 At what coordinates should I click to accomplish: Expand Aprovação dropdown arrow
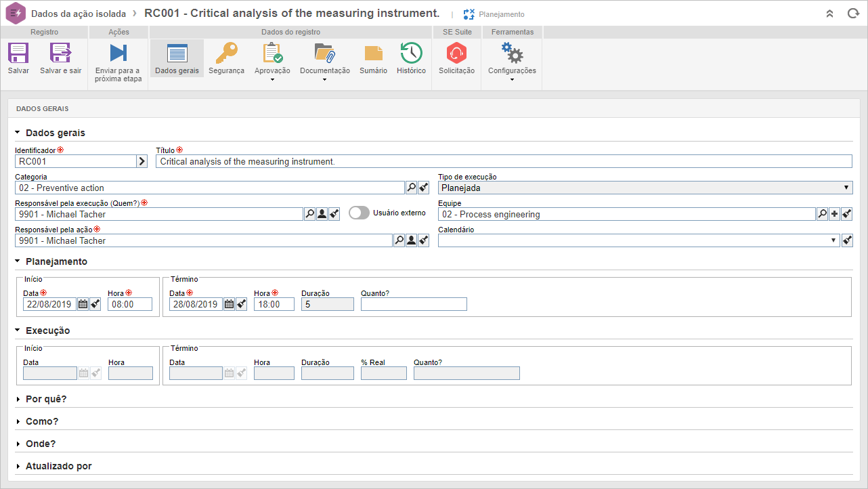(272, 80)
